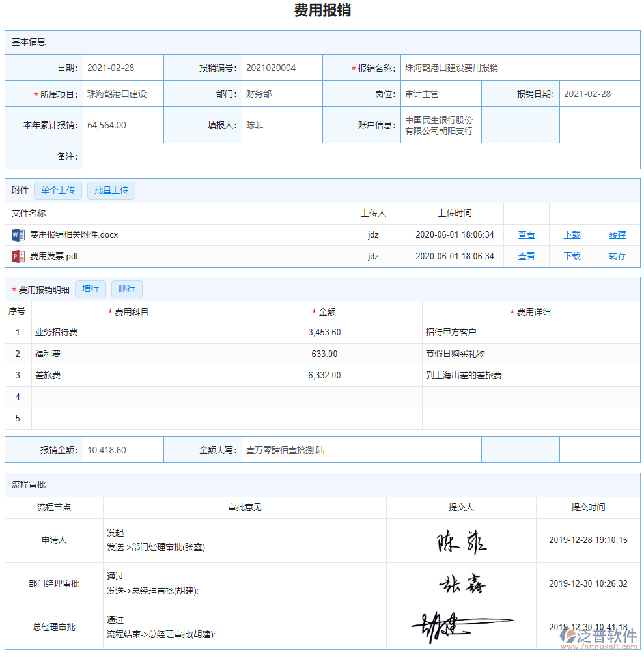Click 陈菲's signature image in 申请人 row
The width and height of the screenshot is (644, 657).
click(462, 540)
